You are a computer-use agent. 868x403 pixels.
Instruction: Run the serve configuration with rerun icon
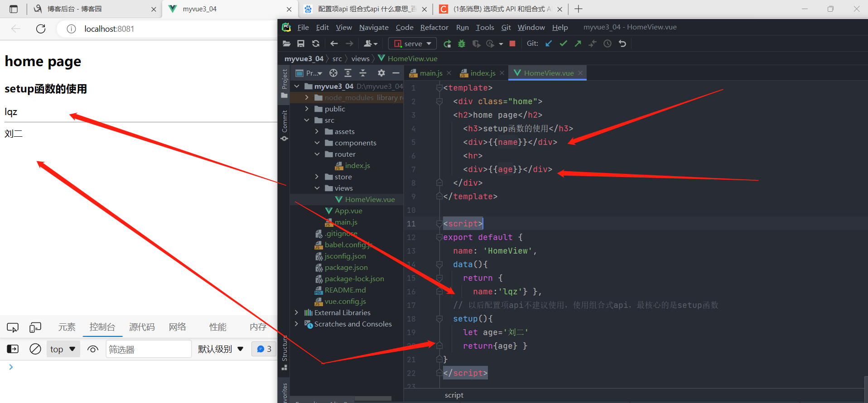[x=447, y=43]
